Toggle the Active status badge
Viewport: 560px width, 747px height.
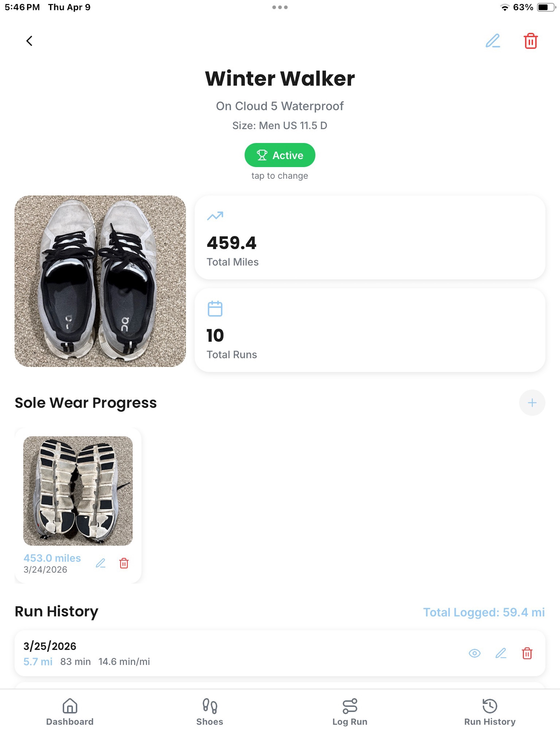click(280, 155)
